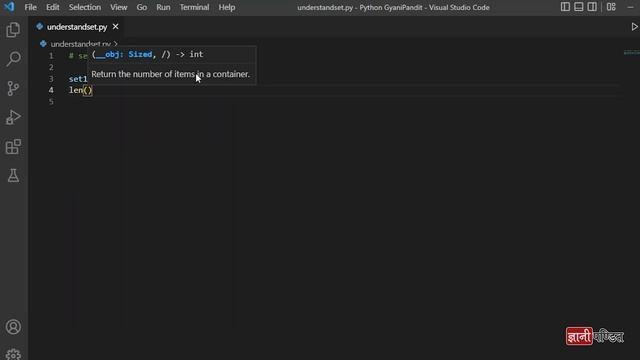Open the Source Control view
Screen dimensions: 640x360
[x=13, y=88]
